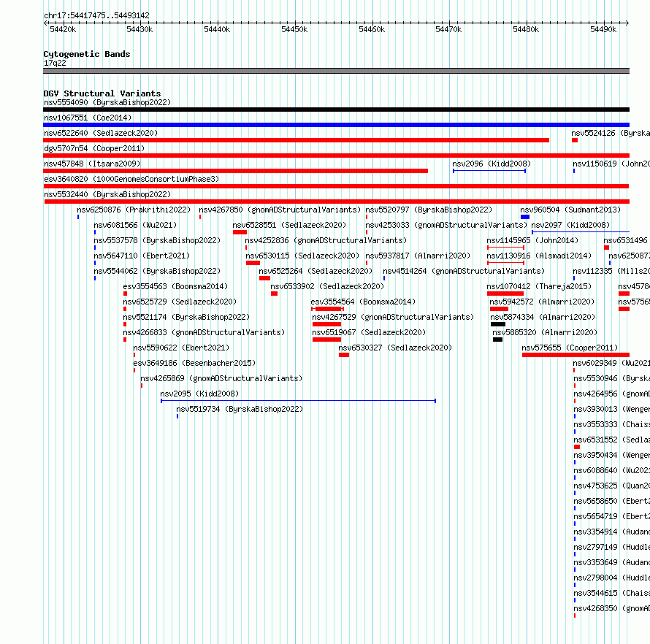Screen dimensions: 650x644
Task: Select nsv5544062 (ByrskaBishop2022) label
Action: [x=157, y=271]
